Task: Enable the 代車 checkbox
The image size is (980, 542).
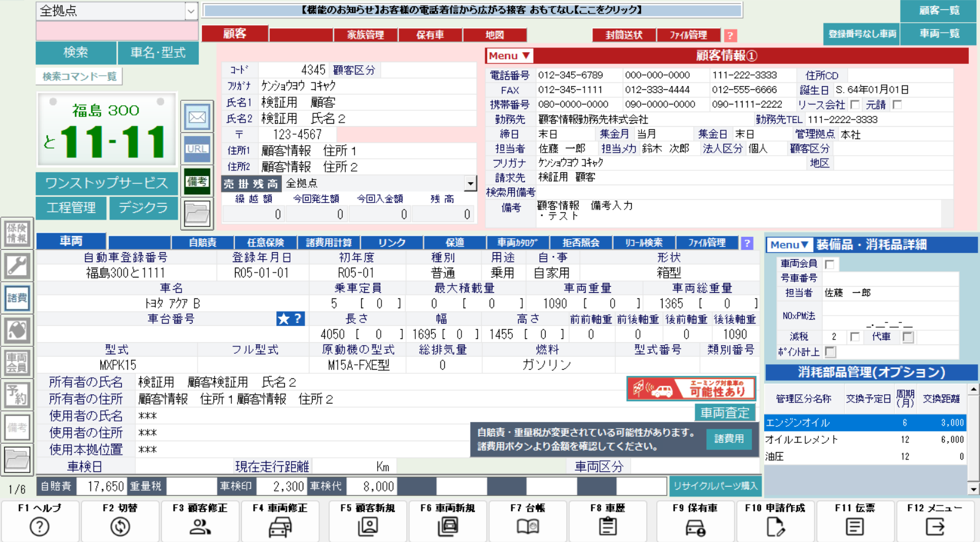Action: tap(907, 337)
